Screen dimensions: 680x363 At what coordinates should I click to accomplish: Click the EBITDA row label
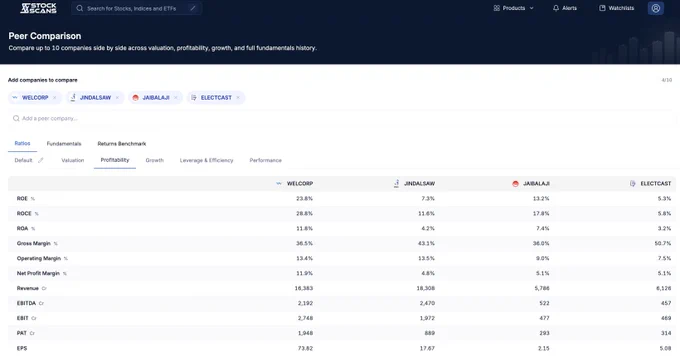[26, 303]
